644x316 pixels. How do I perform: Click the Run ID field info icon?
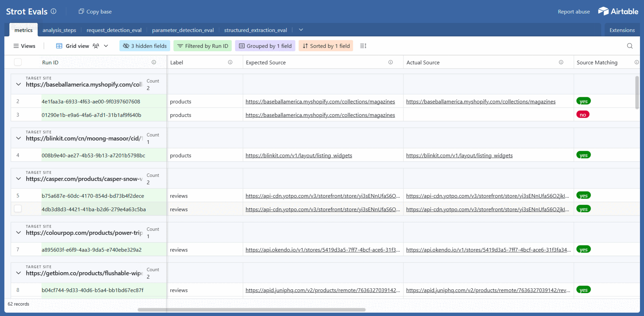[154, 62]
